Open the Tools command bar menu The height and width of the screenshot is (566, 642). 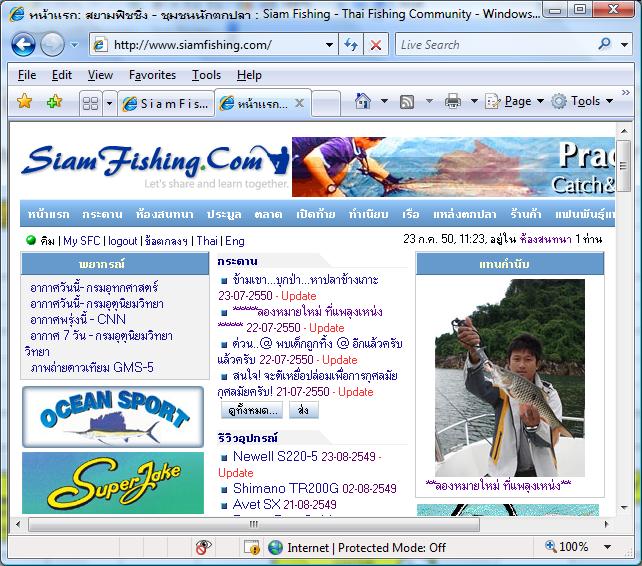pyautogui.click(x=582, y=101)
